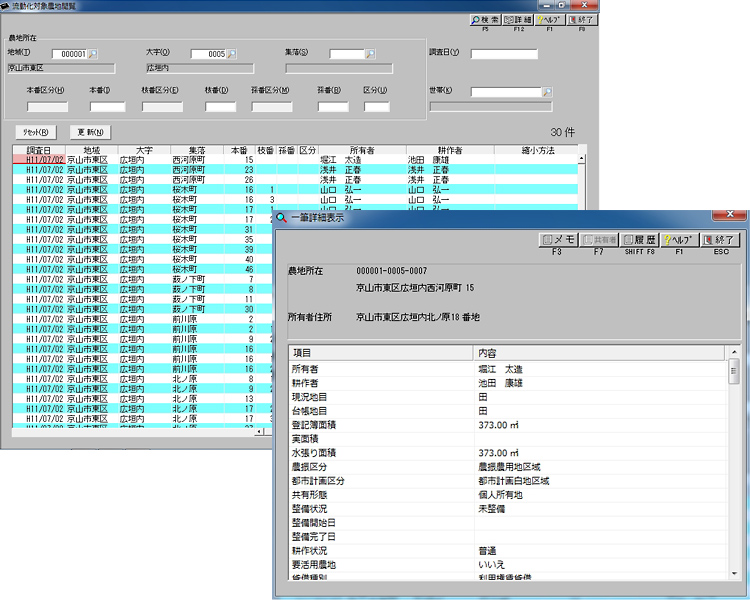
Task: Select the row with 西河原町 本番 23
Action: 295,170
